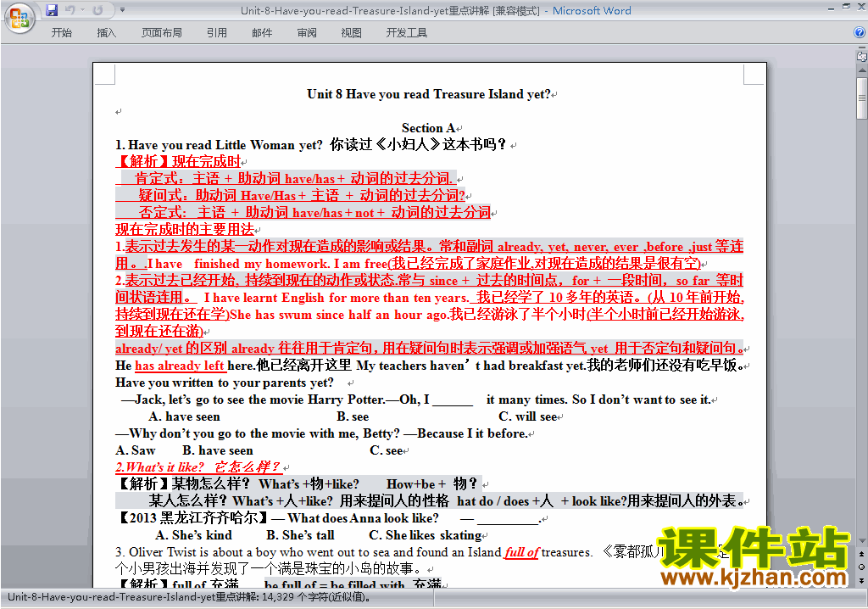Click 'Have you written to your parents yet?'
The image size is (868, 609).
click(x=224, y=383)
